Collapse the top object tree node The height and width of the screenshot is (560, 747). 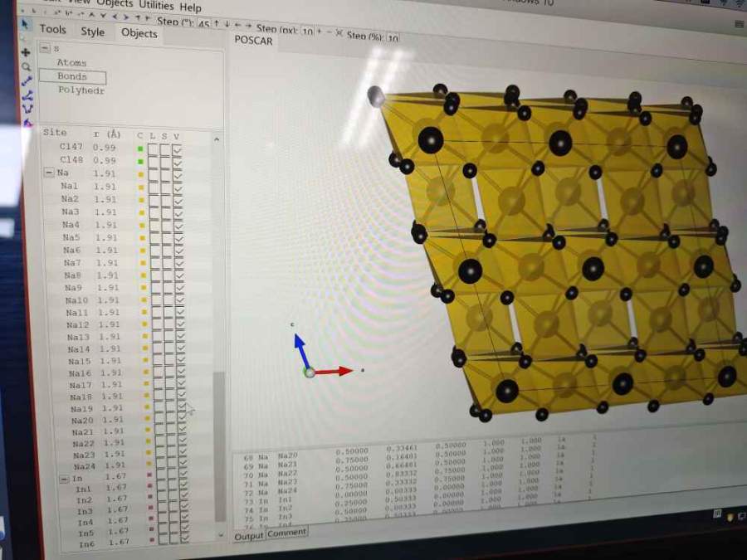(x=46, y=48)
